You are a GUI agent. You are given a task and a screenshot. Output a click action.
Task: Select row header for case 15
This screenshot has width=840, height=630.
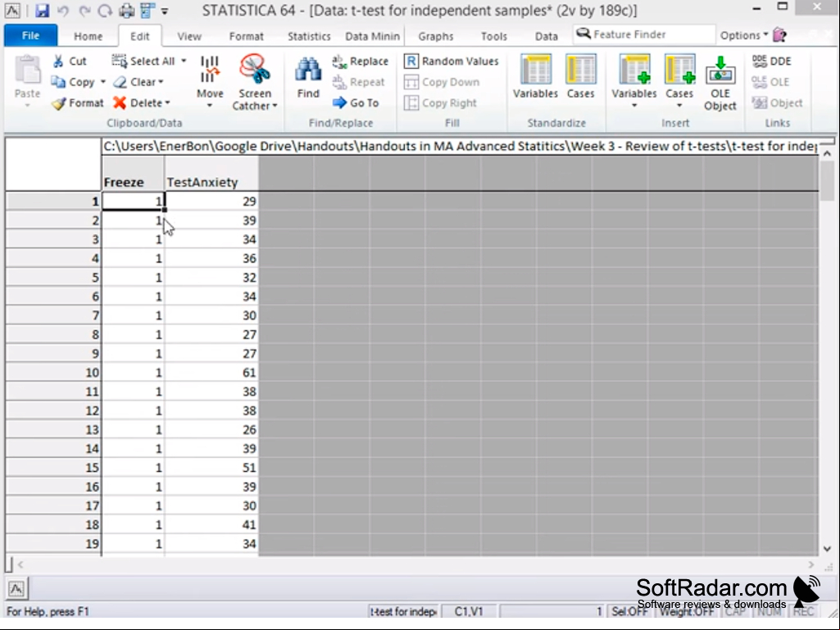[x=53, y=468]
